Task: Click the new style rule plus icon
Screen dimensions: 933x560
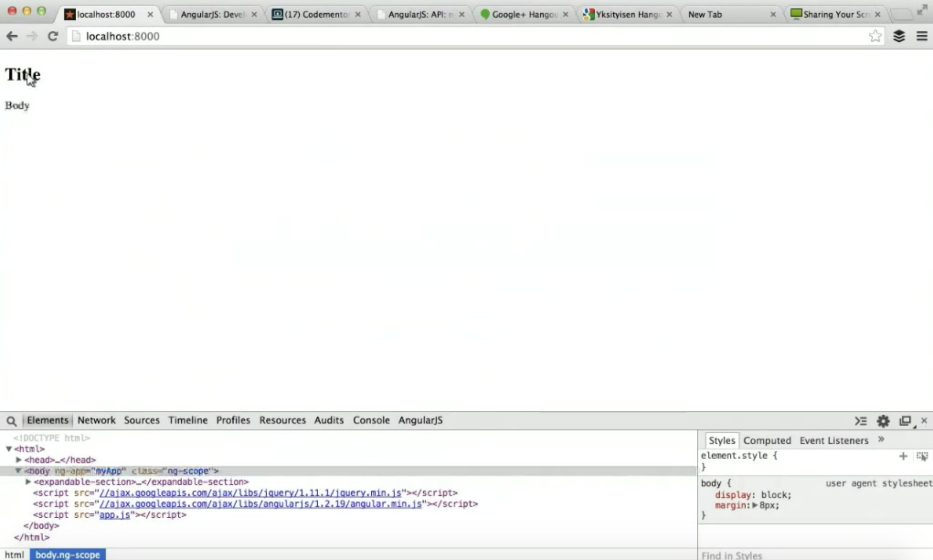Action: pyautogui.click(x=903, y=456)
